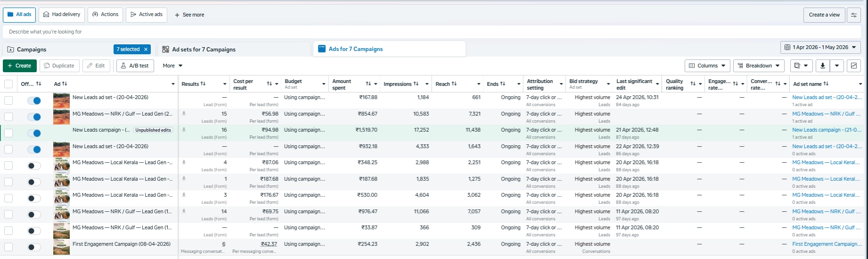
Task: Sort by Results column arrows
Action: tap(203, 84)
